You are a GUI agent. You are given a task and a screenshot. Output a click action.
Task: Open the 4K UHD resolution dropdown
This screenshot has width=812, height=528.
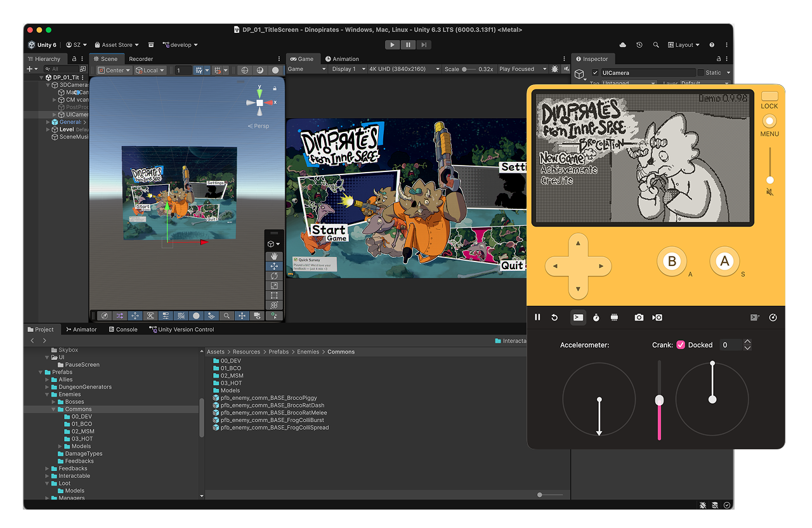[404, 69]
